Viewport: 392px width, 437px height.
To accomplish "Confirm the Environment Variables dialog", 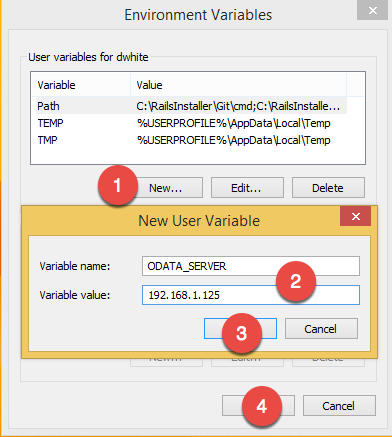I will click(x=258, y=405).
